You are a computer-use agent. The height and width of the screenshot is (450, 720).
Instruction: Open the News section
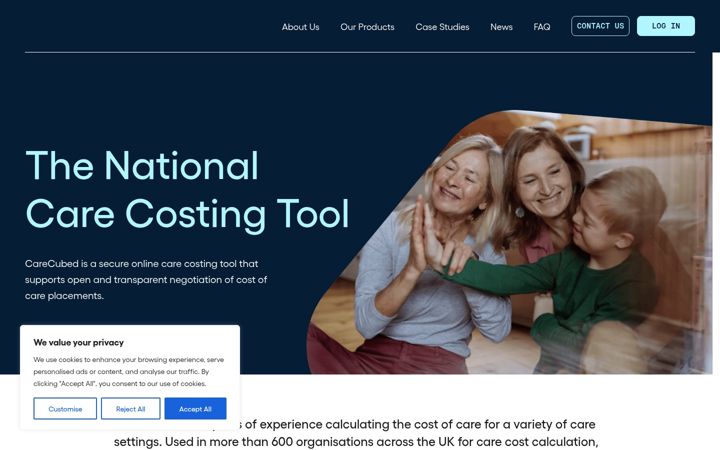click(x=501, y=27)
